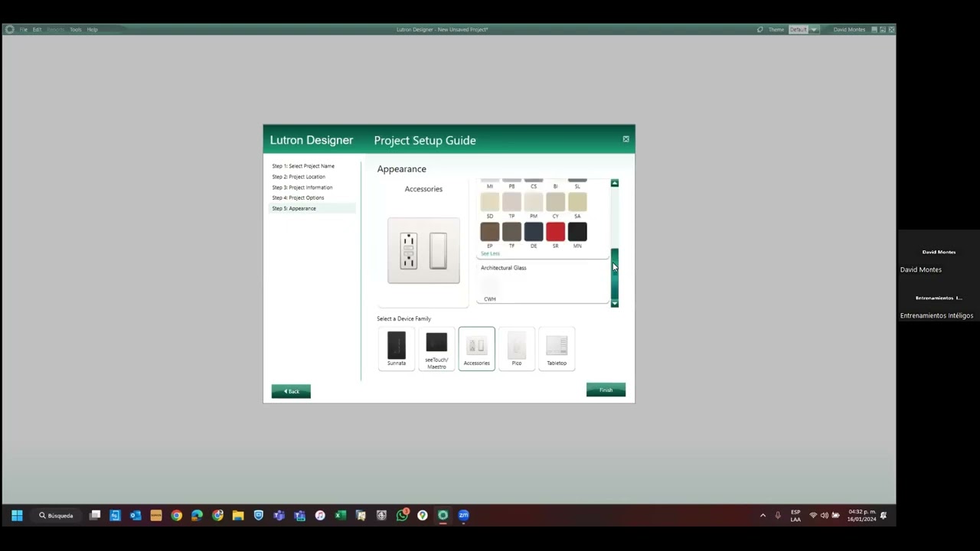Show hidden system tray icons

(763, 515)
